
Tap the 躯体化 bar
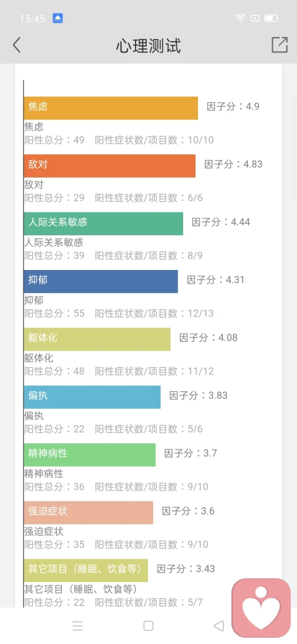point(97,339)
